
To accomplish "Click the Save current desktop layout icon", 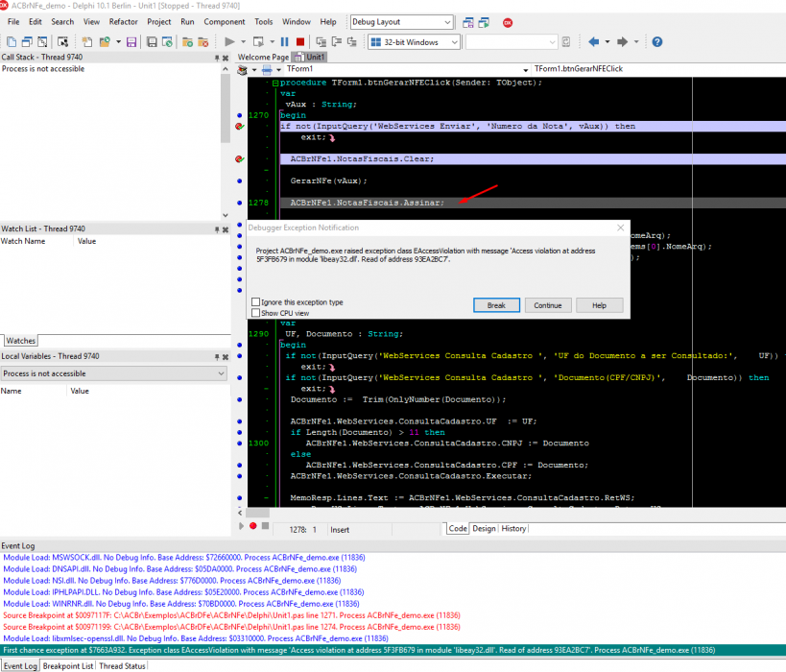I will click(467, 23).
